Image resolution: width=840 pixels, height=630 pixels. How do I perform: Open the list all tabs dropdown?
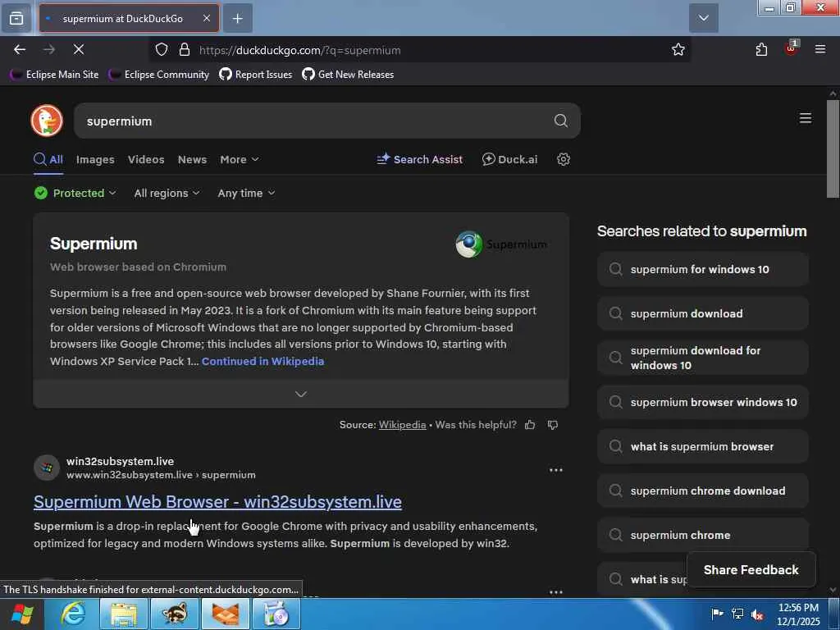click(703, 18)
